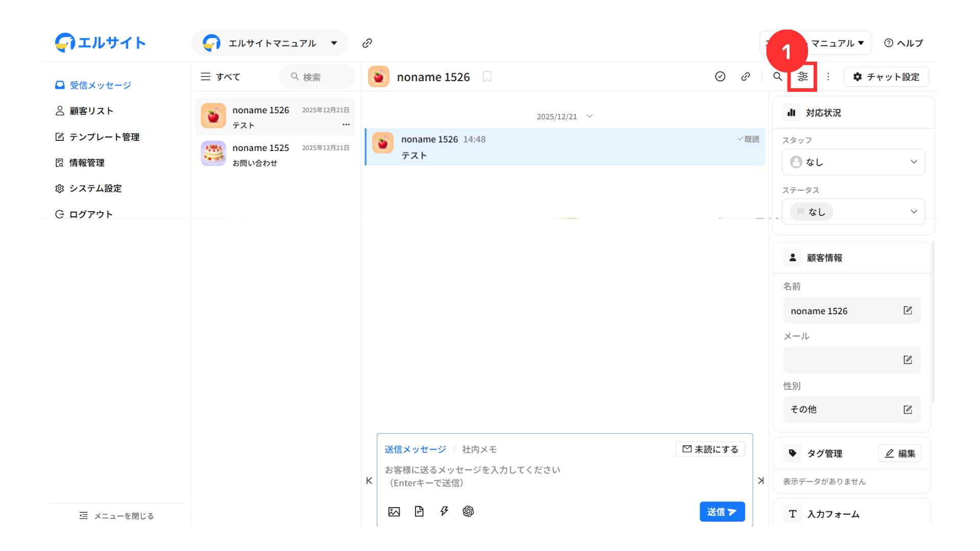This screenshot has height=551, width=980.
Task: Switch to the 社内メモ tab
Action: coord(479,449)
